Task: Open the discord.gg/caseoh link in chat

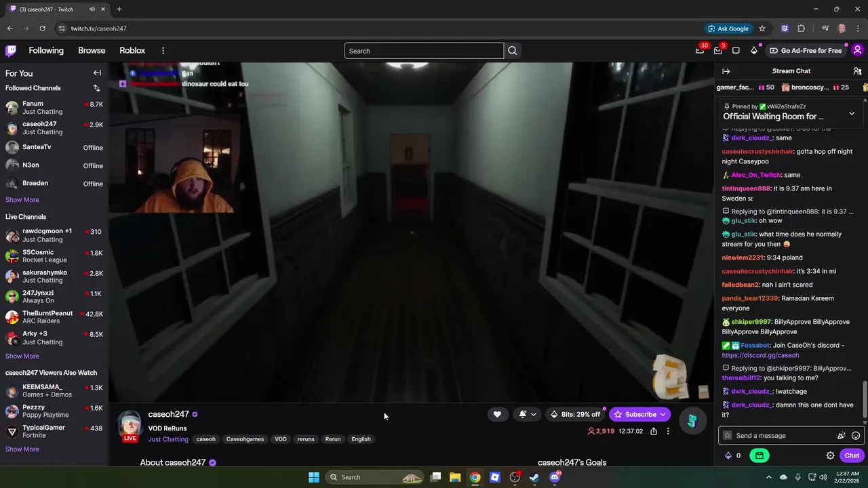Action: [760, 355]
